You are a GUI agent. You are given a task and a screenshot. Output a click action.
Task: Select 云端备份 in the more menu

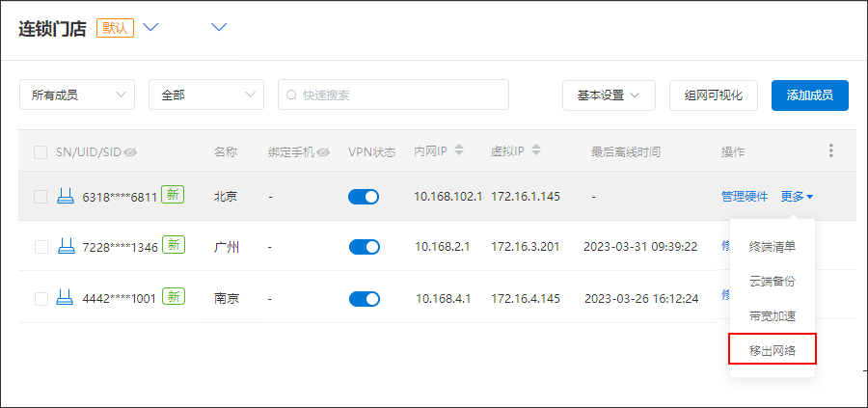(773, 281)
